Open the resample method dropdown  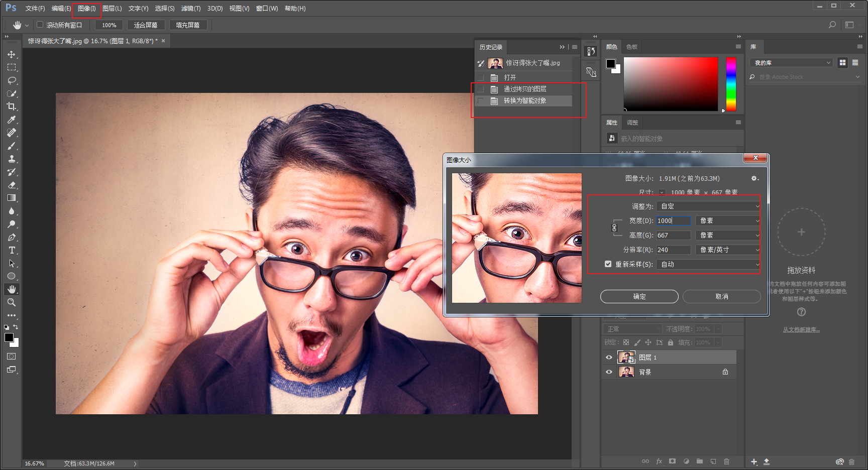[x=708, y=265]
